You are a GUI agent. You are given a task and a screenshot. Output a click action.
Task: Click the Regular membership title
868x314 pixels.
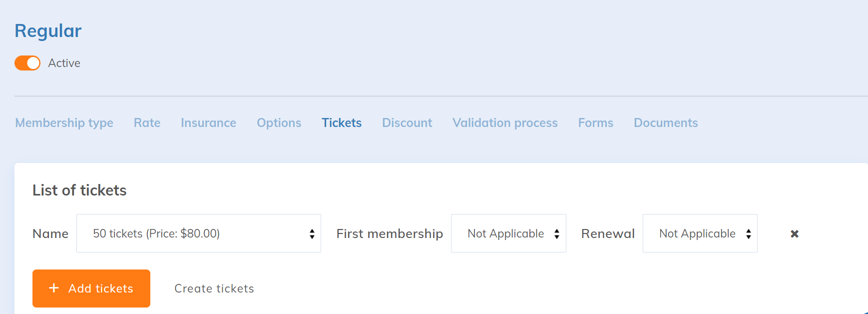click(48, 31)
